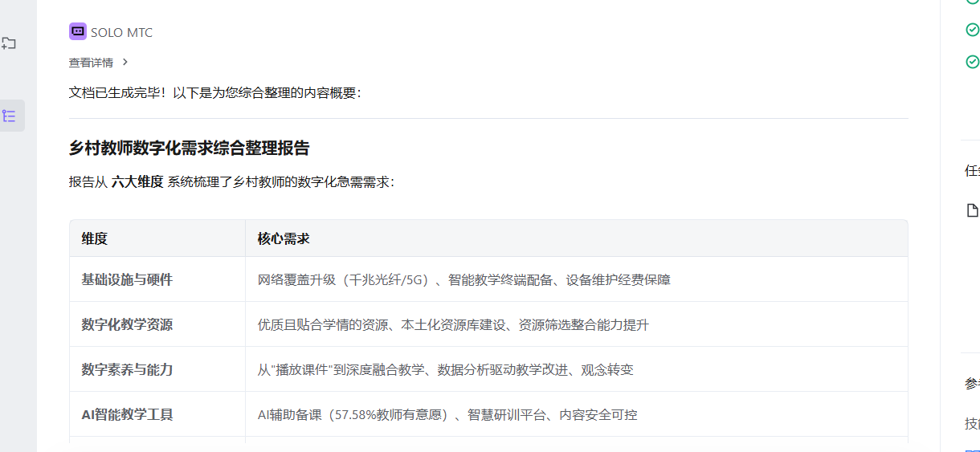Click the 数字素养与能力 row label
The width and height of the screenshot is (980, 452).
[x=127, y=369]
